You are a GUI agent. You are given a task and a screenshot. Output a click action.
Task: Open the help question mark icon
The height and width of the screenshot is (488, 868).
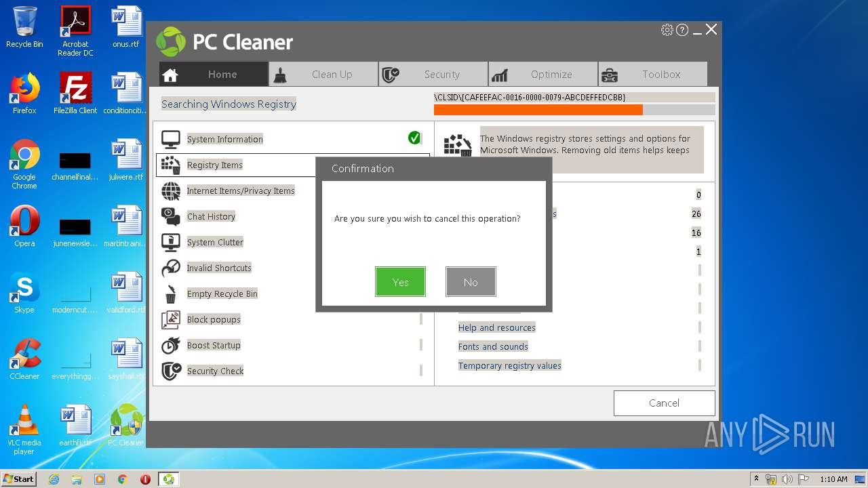[x=682, y=30]
